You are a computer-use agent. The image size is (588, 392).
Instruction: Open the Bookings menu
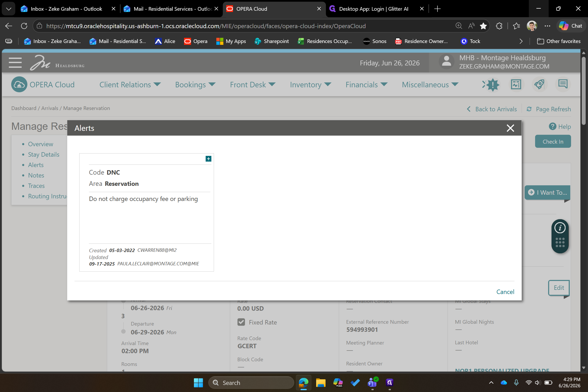tap(195, 84)
